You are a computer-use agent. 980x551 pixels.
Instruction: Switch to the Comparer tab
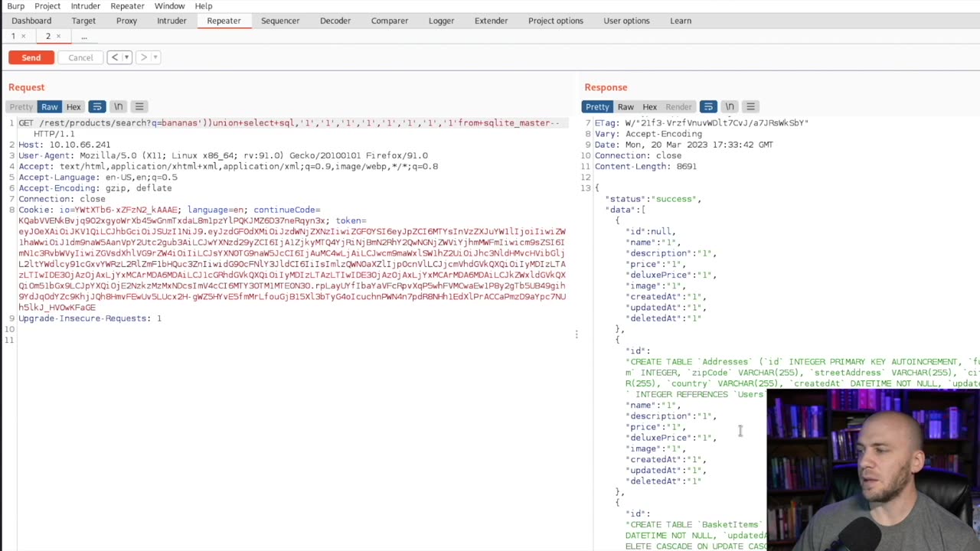[x=390, y=21]
